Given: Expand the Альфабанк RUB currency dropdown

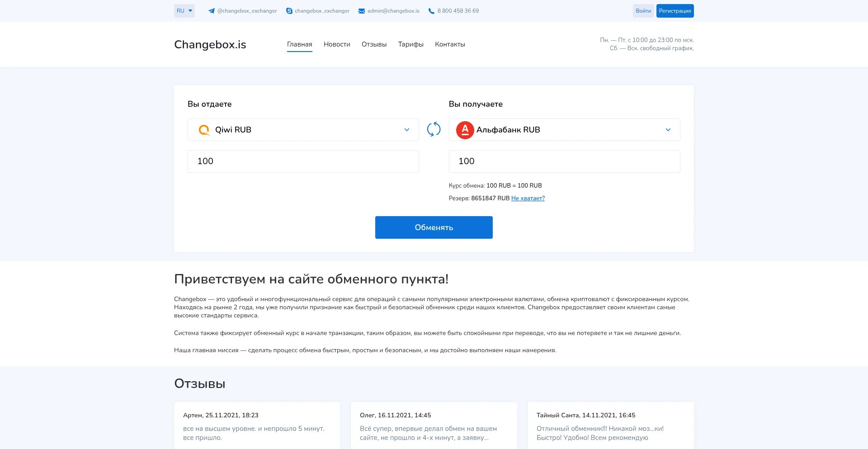Looking at the screenshot, I should point(668,130).
